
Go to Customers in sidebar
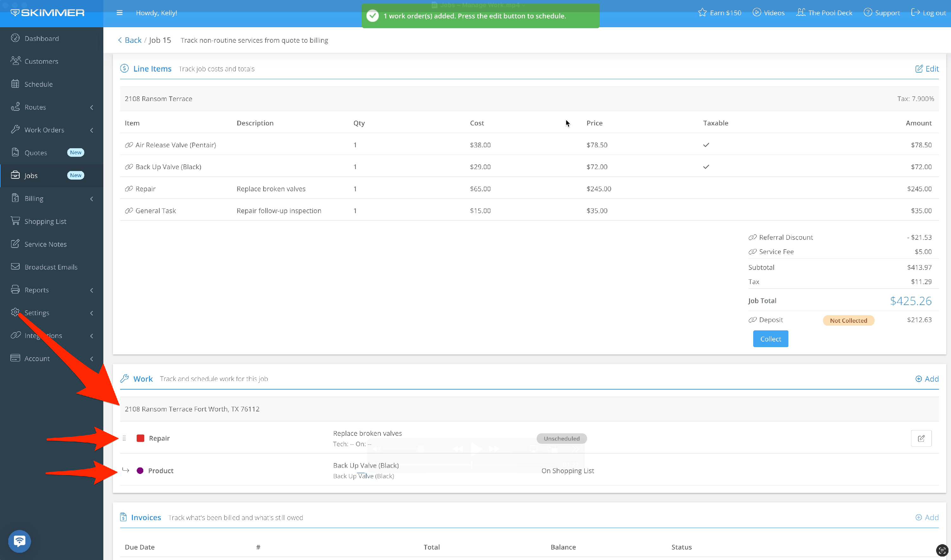coord(41,61)
